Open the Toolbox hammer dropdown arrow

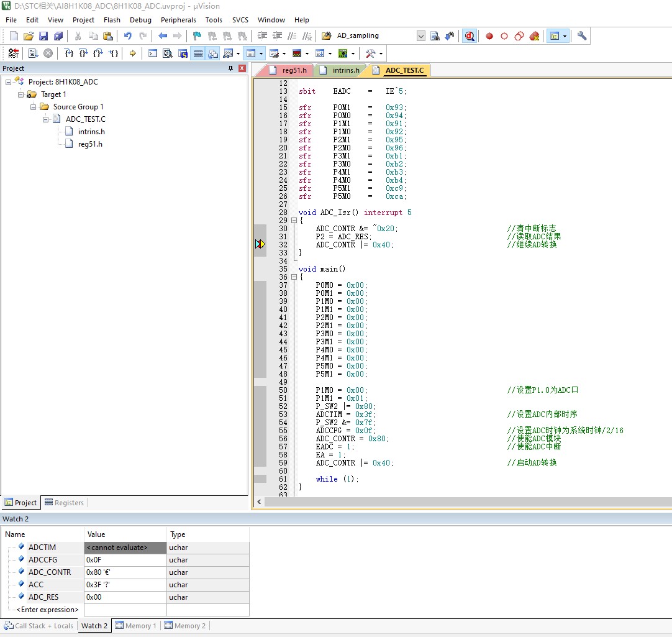coord(381,53)
